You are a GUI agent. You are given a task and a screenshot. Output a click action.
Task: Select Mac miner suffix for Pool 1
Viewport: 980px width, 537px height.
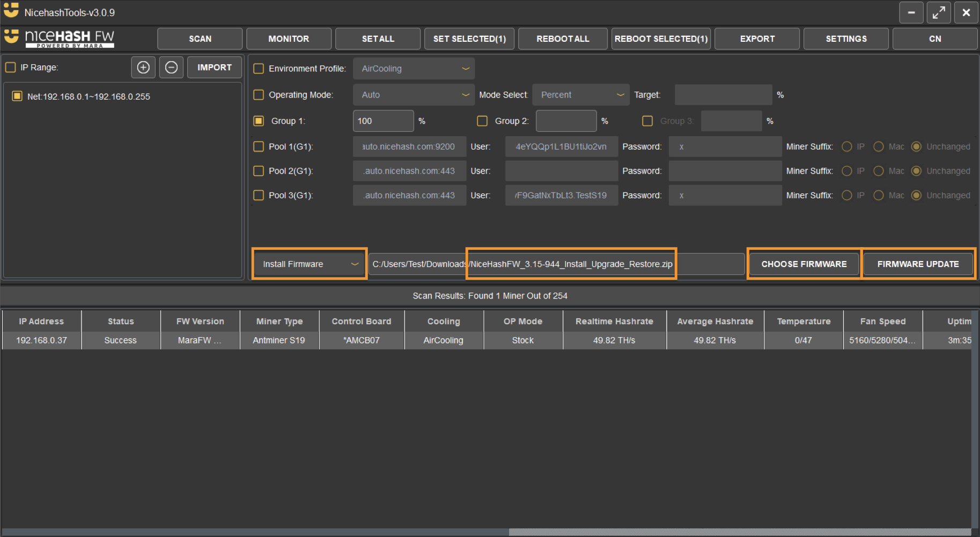pos(879,146)
